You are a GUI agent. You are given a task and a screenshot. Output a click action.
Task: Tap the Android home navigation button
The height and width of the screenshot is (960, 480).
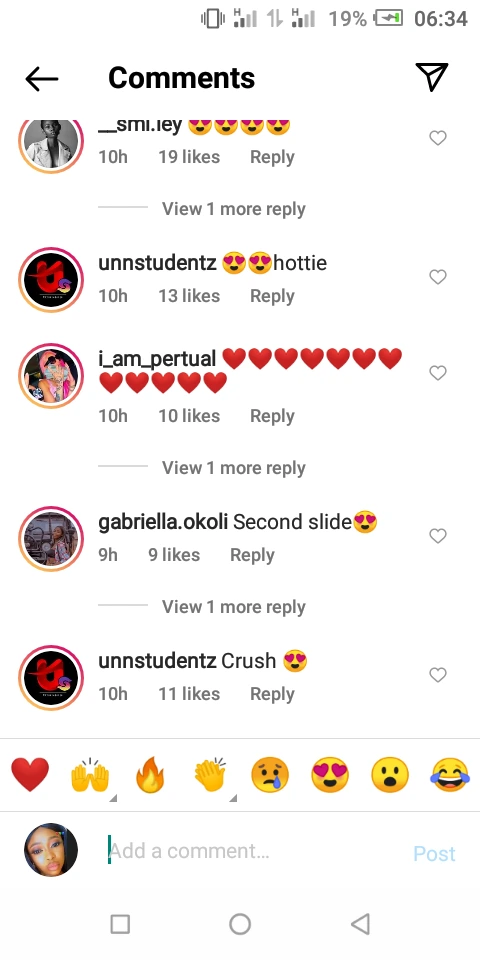click(240, 924)
